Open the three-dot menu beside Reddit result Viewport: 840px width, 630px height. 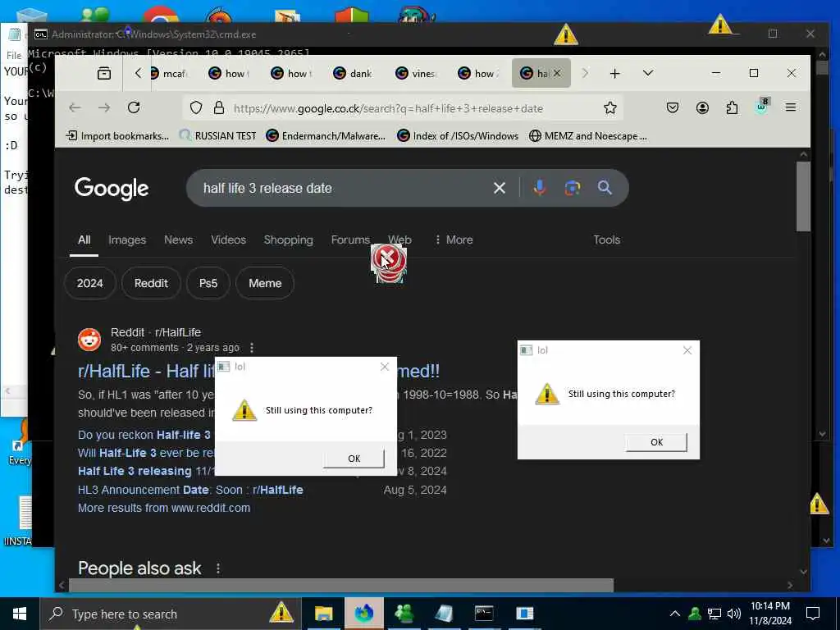pyautogui.click(x=252, y=348)
